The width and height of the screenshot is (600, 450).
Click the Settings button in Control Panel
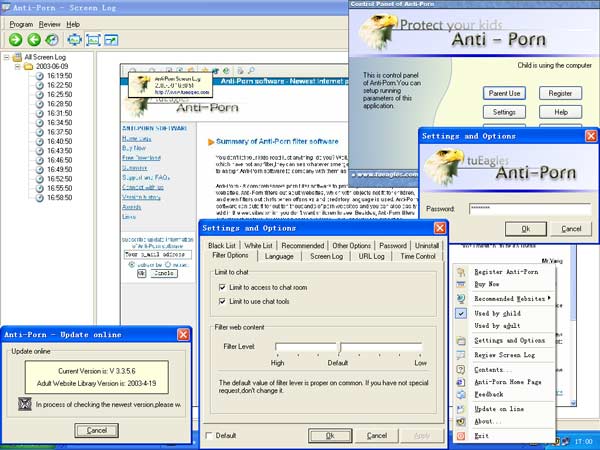[504, 112]
